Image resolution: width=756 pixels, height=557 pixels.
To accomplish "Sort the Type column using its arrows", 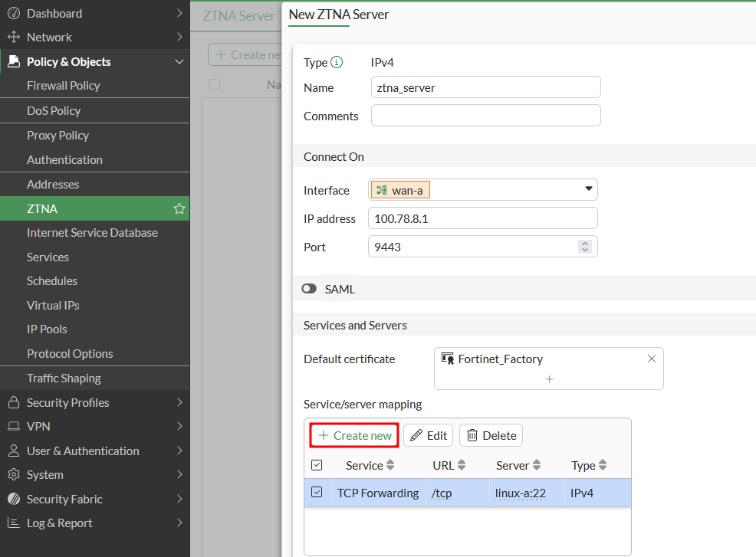I will point(603,466).
